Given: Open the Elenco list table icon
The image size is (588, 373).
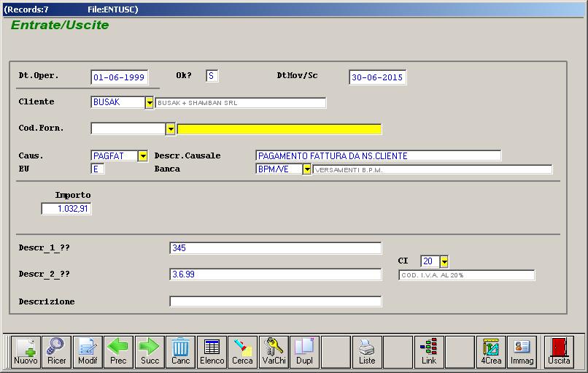Looking at the screenshot, I should [212, 352].
